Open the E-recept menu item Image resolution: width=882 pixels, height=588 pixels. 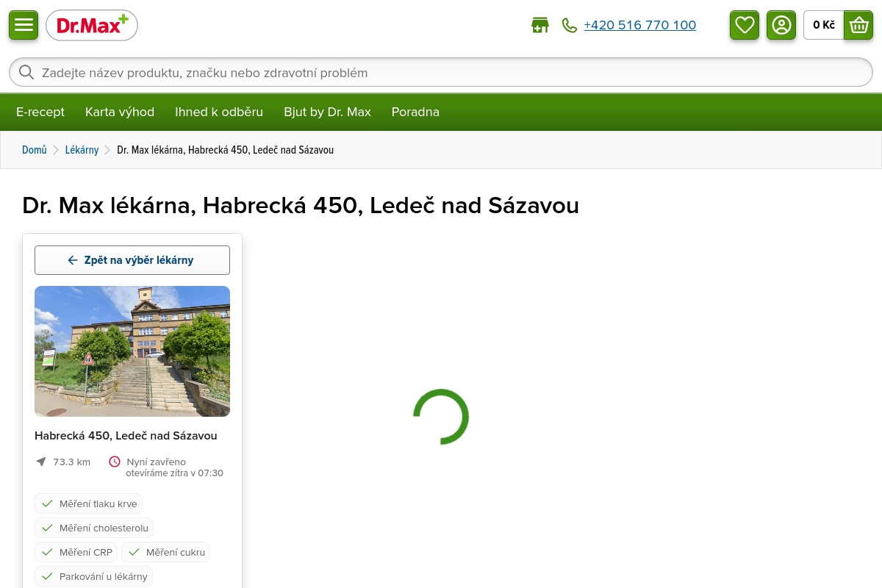(x=40, y=112)
